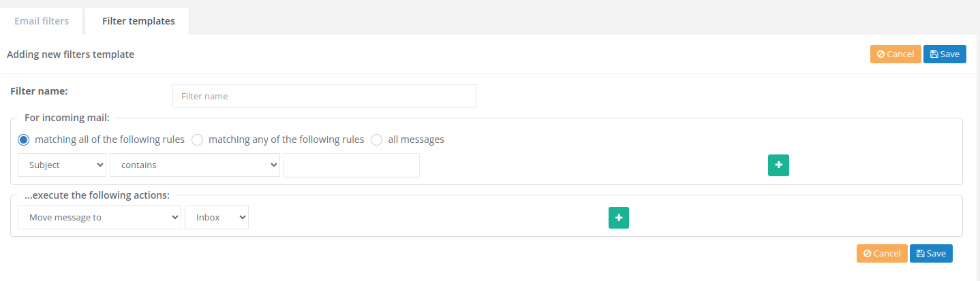Select "matching all of the following rules" radio
This screenshot has height=281, width=980.
click(x=24, y=139)
